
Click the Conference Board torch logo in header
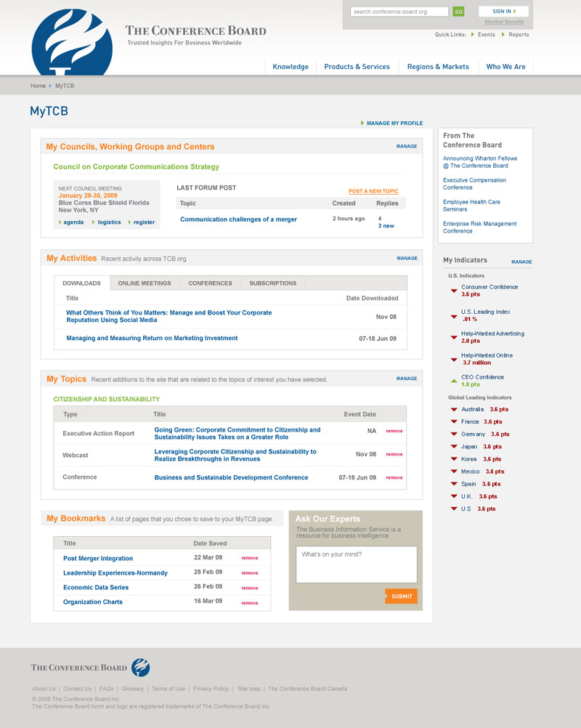click(x=72, y=43)
